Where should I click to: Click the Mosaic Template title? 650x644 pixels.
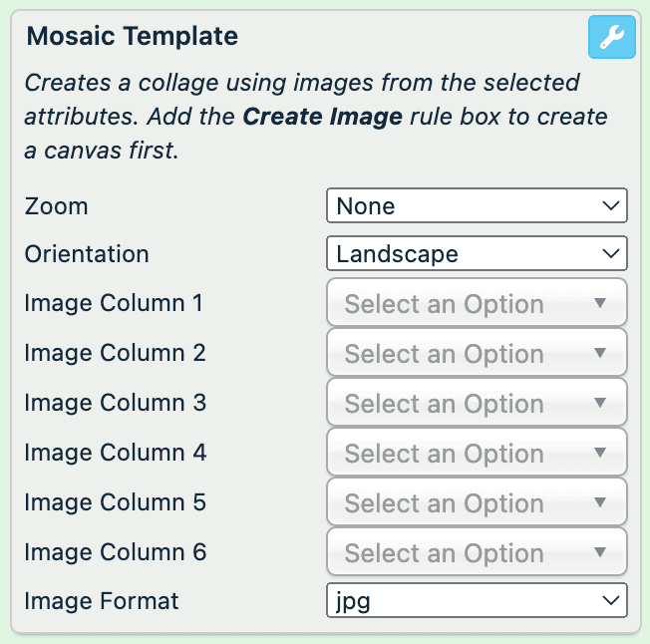[132, 38]
